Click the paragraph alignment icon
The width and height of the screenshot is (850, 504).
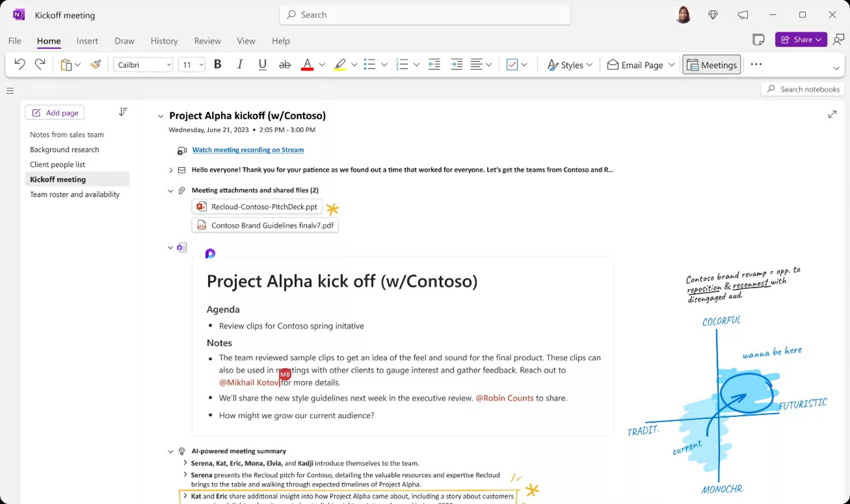coord(476,65)
